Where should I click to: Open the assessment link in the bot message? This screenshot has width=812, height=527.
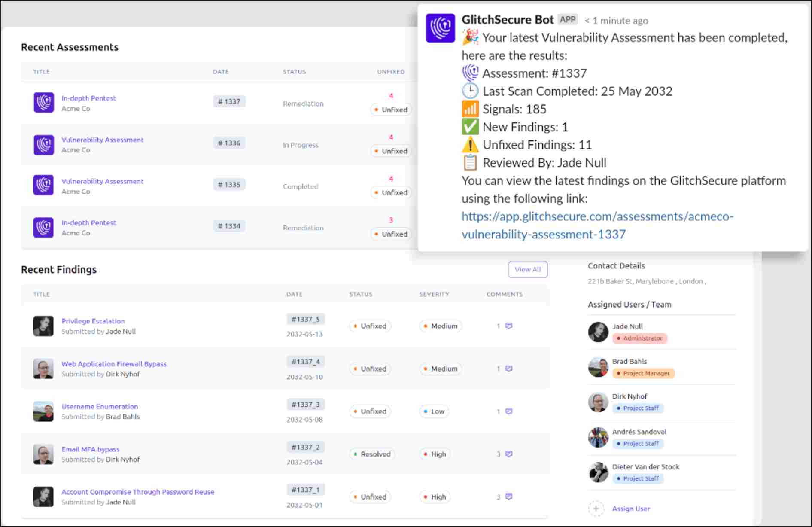(597, 216)
